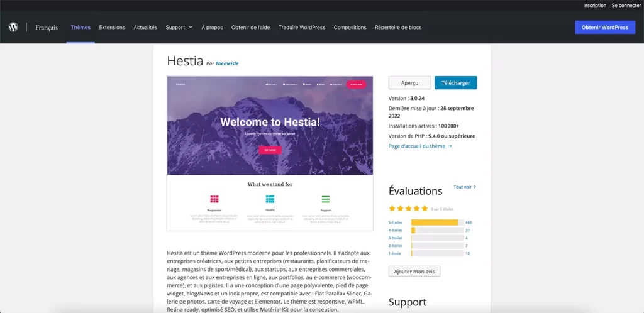644x313 pixels.
Task: Click the What we stand for heading
Action: coord(270,184)
